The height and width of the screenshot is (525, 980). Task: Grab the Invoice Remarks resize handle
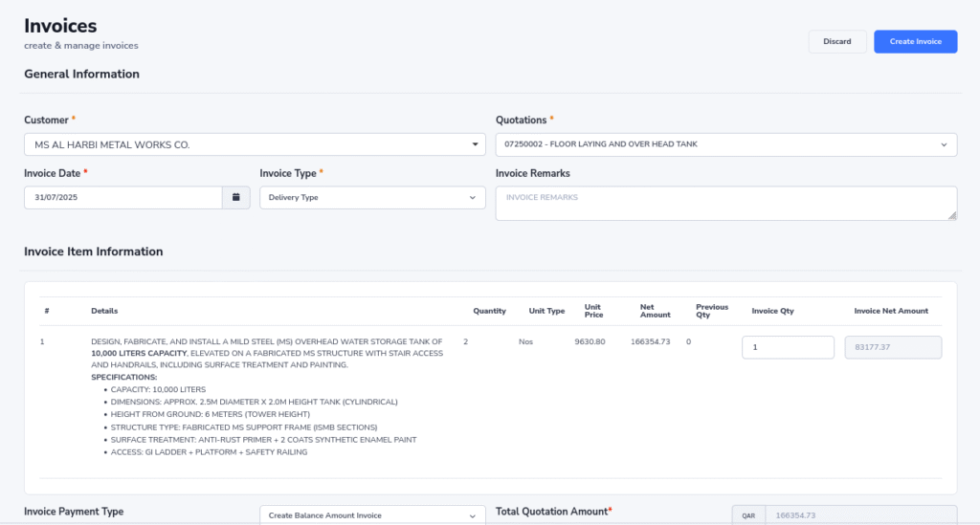(952, 215)
